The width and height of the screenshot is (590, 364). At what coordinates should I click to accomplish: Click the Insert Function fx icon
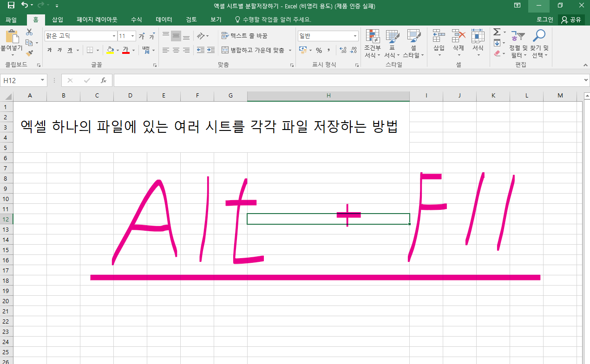click(x=103, y=80)
